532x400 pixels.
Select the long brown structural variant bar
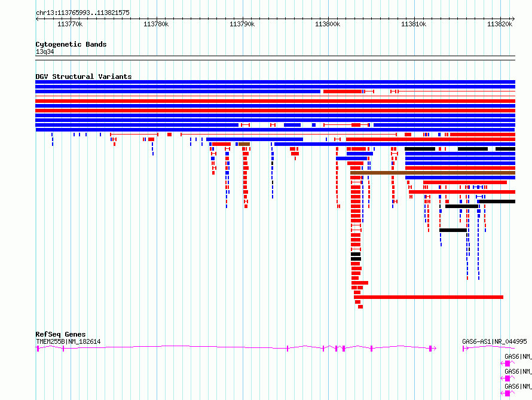[x=433, y=173]
